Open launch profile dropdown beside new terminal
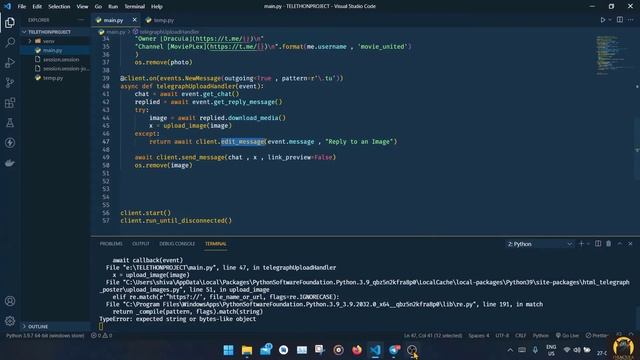Image resolution: width=640 pixels, height=360 pixels. (588, 244)
